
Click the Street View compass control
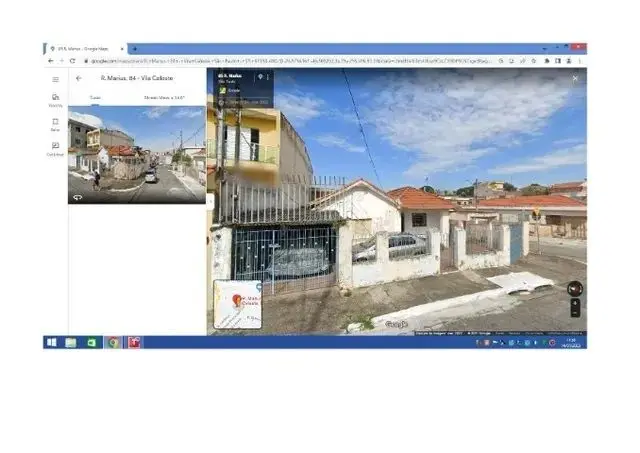click(x=574, y=289)
